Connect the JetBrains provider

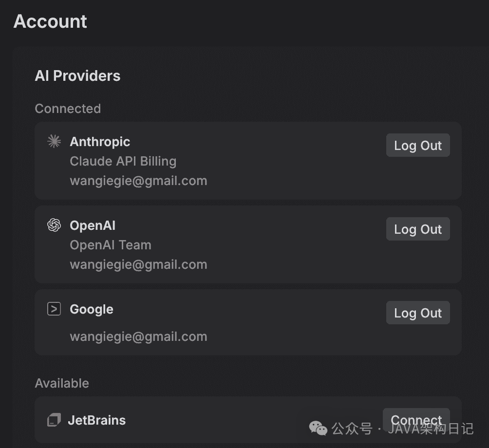click(416, 420)
